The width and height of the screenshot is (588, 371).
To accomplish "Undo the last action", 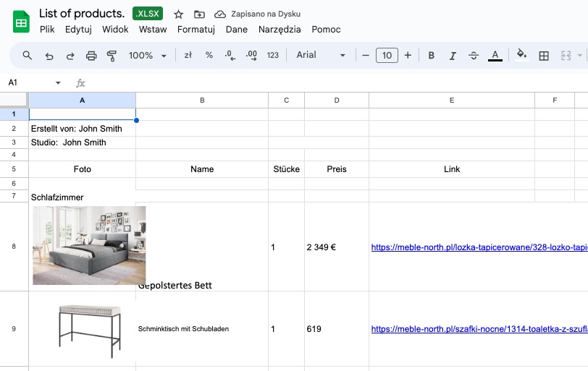I will click(x=49, y=56).
